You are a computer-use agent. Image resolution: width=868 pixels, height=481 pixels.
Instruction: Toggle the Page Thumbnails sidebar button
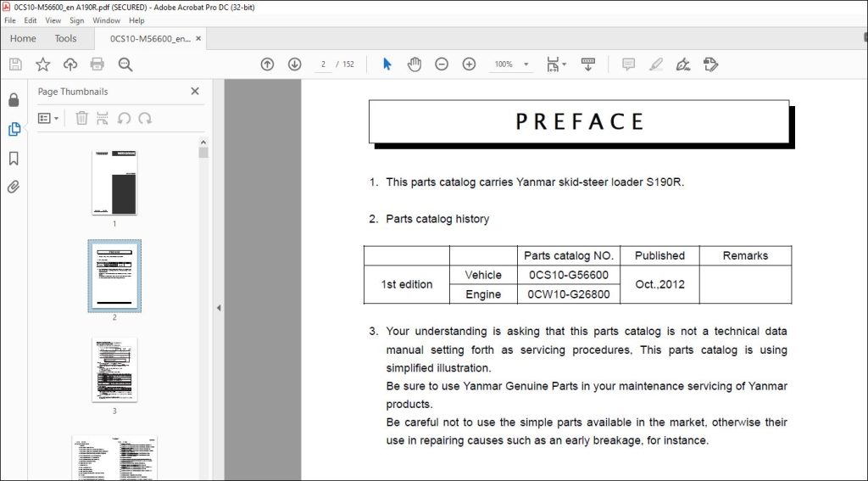14,129
